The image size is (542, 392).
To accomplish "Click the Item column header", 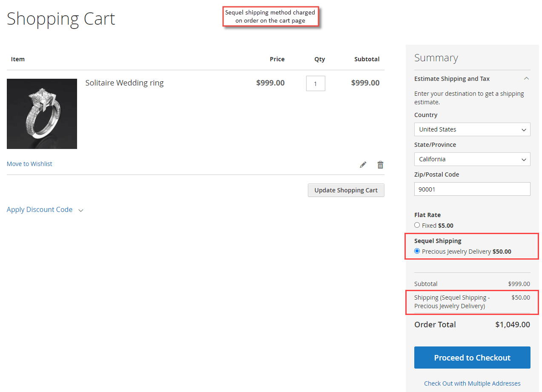I will (17, 59).
